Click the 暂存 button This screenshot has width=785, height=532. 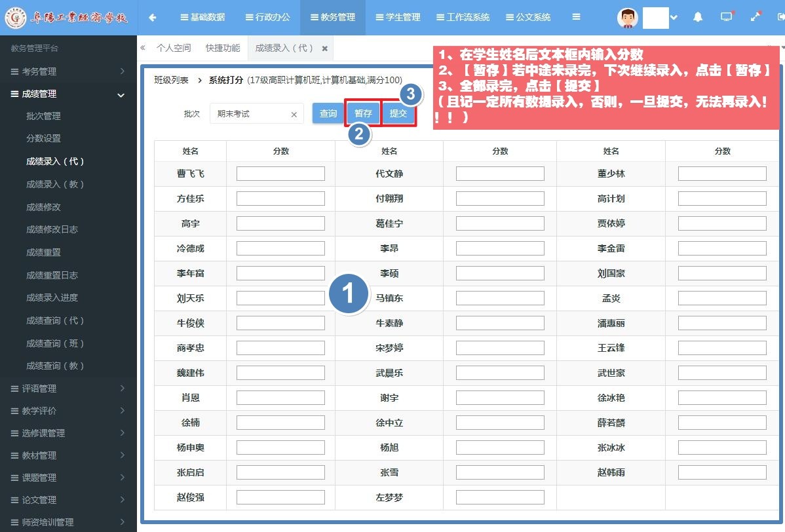[363, 113]
